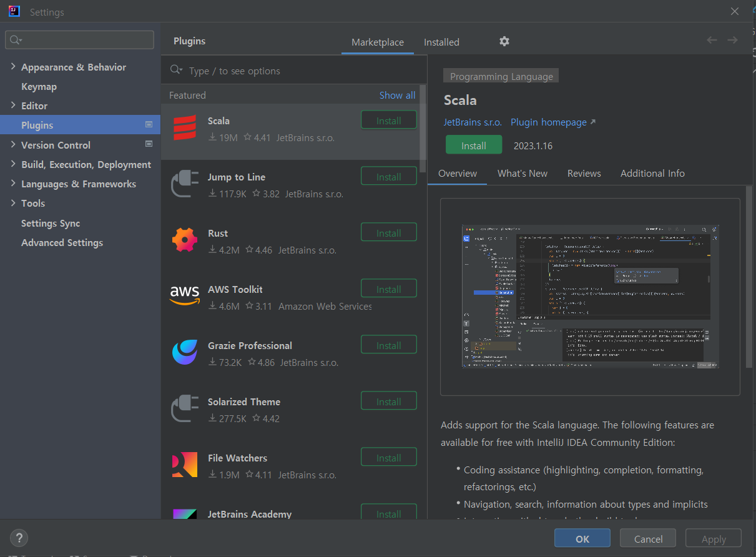Close the Settings dialog
The height and width of the screenshot is (557, 756).
[x=735, y=11]
